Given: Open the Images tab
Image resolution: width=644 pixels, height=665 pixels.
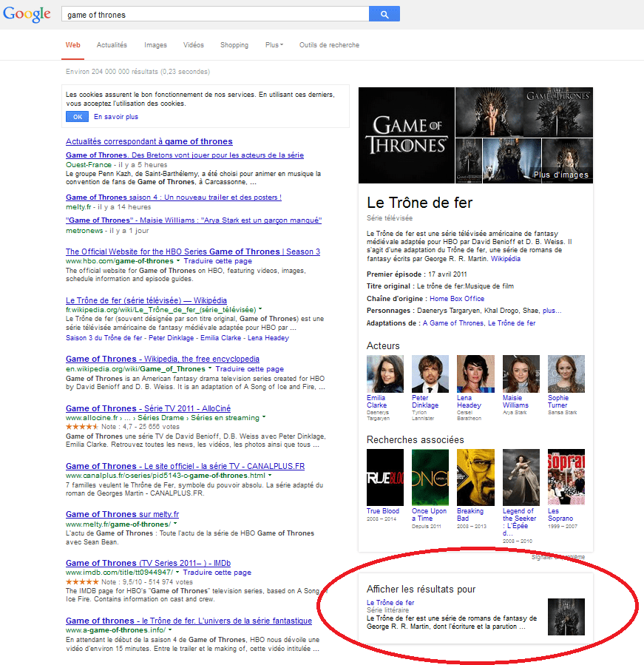Looking at the screenshot, I should click(x=155, y=45).
